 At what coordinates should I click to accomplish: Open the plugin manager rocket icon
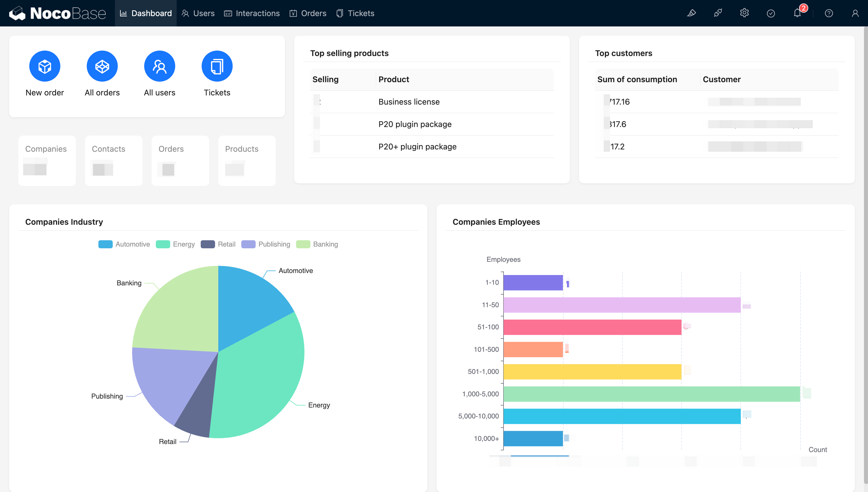718,13
